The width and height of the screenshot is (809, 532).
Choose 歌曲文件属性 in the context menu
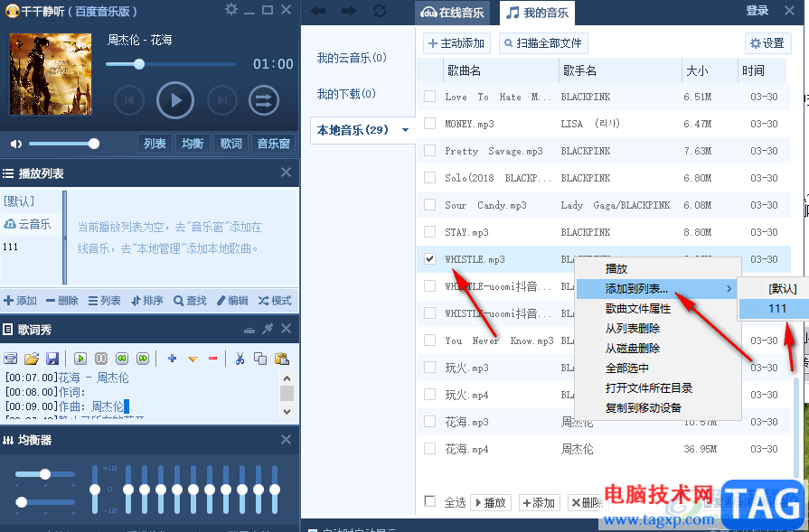pos(637,309)
